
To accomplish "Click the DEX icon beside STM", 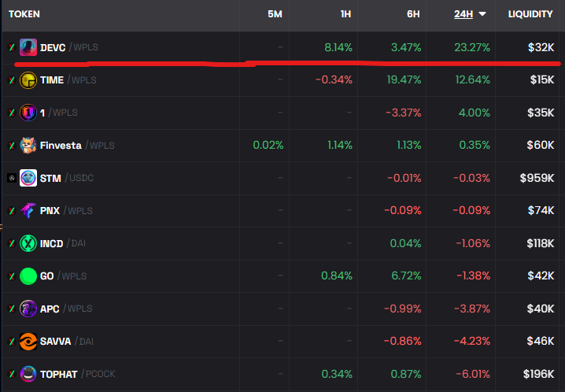I will 12,178.
